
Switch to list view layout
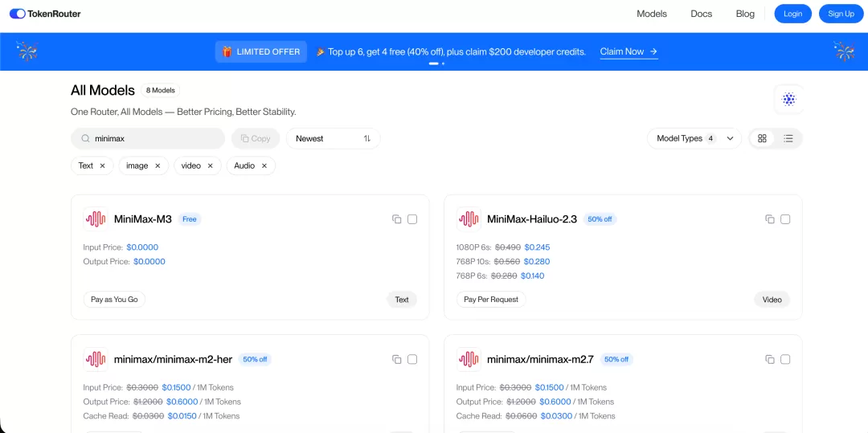788,139
